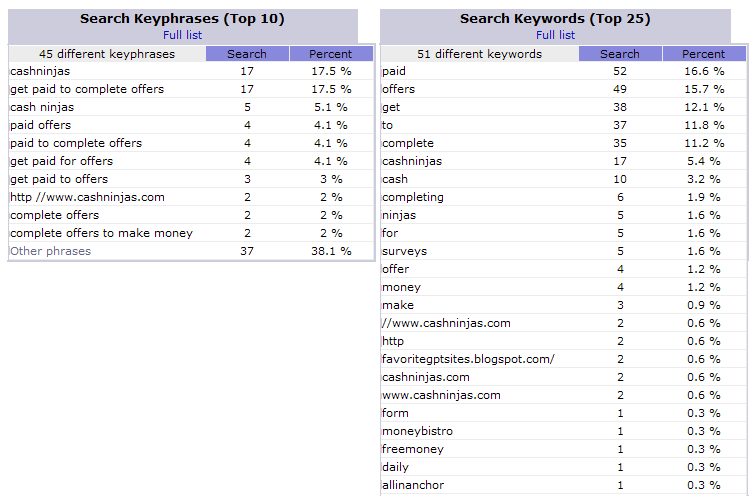Click the Percent column header in keyphrases table
Image resolution: width=756 pixels, height=496 pixels.
(x=331, y=54)
